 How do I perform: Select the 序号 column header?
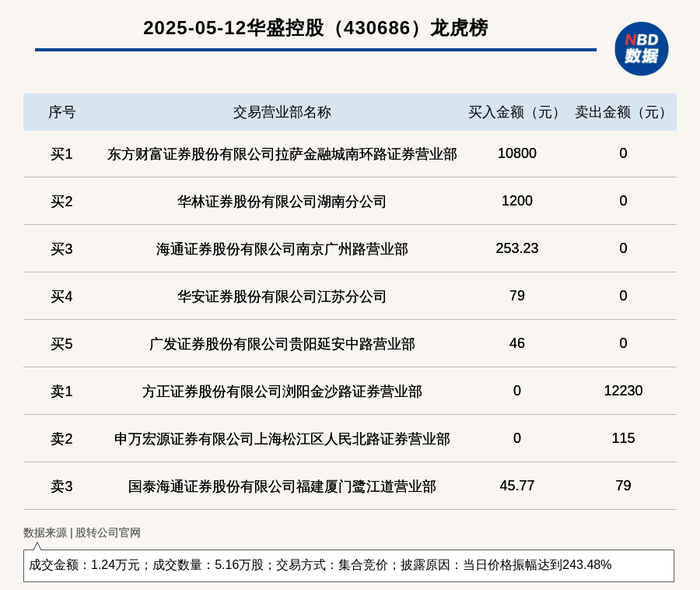click(x=62, y=112)
